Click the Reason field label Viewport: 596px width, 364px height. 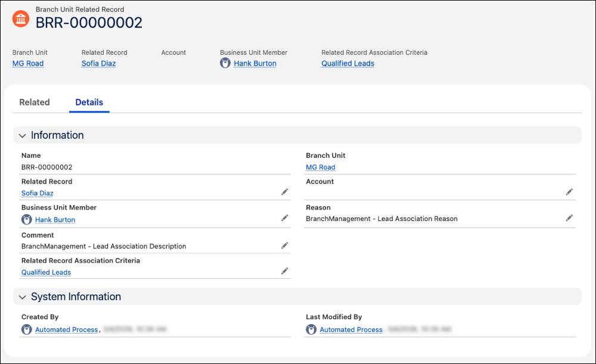tap(318, 207)
